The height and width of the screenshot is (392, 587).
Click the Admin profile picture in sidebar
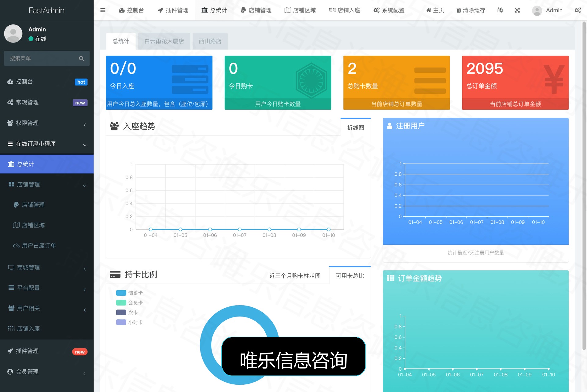point(13,34)
